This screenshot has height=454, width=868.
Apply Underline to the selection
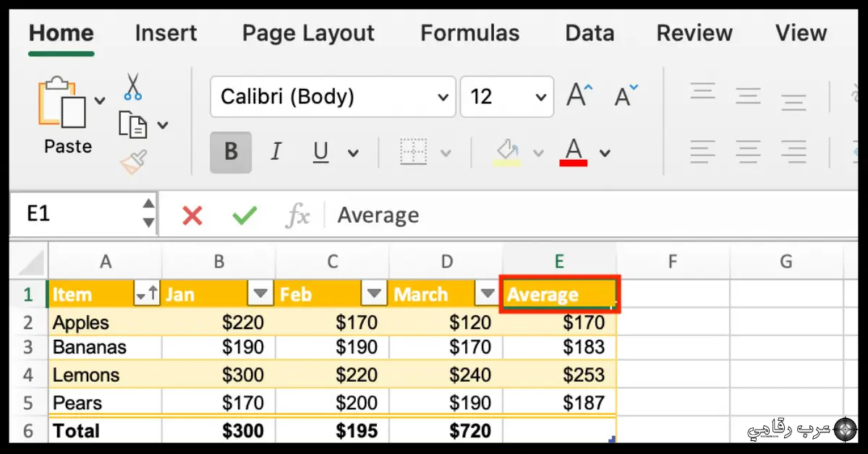pyautogui.click(x=319, y=152)
